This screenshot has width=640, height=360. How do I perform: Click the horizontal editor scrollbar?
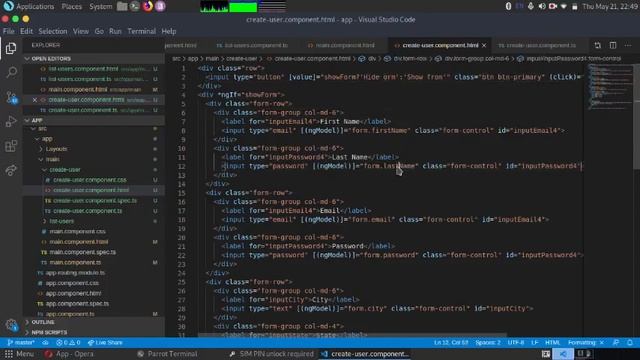[352, 335]
